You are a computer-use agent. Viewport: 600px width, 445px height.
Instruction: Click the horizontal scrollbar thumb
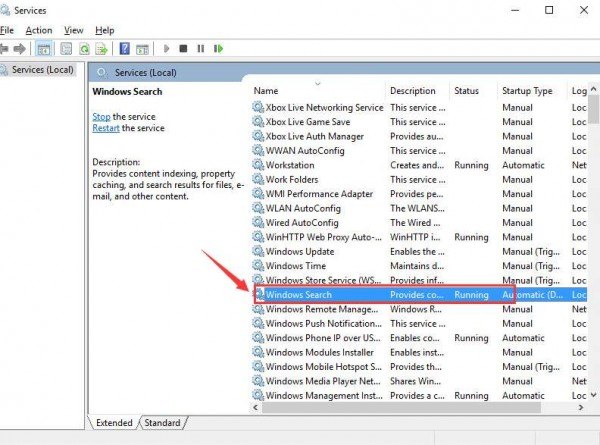coord(401,408)
